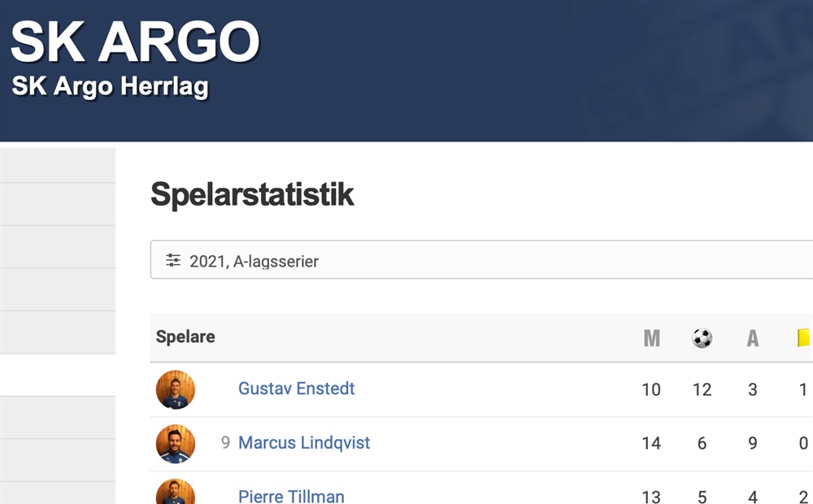Screen dimensions: 813x504
Task: Open Gustav Enstedt player link
Action: 296,389
